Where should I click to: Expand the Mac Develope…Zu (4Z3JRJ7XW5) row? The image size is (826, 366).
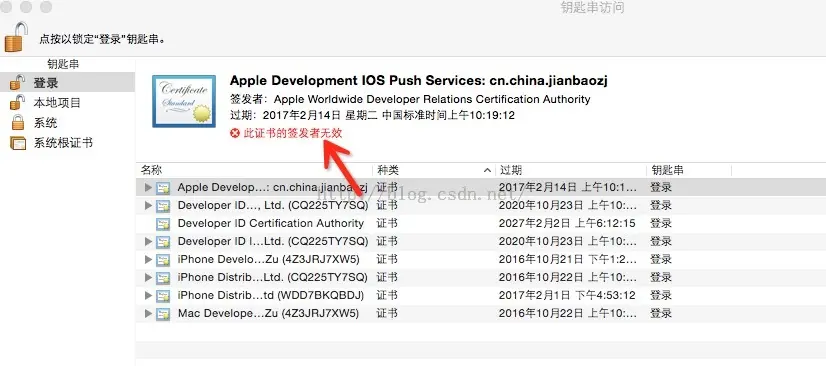point(148,313)
